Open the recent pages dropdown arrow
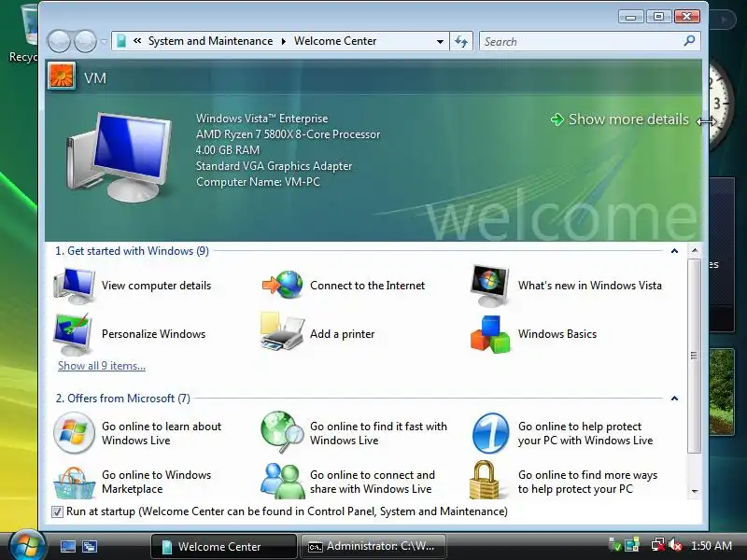747x560 pixels. coord(104,42)
